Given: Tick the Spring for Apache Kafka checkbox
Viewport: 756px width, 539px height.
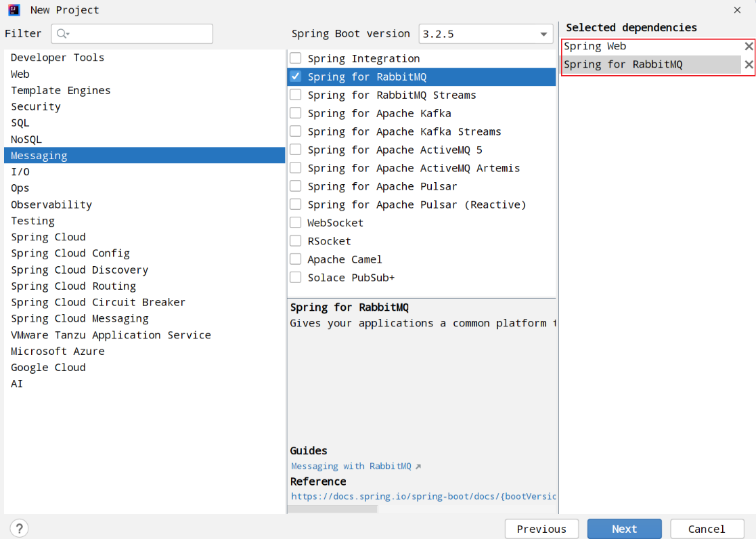Looking at the screenshot, I should tap(296, 113).
